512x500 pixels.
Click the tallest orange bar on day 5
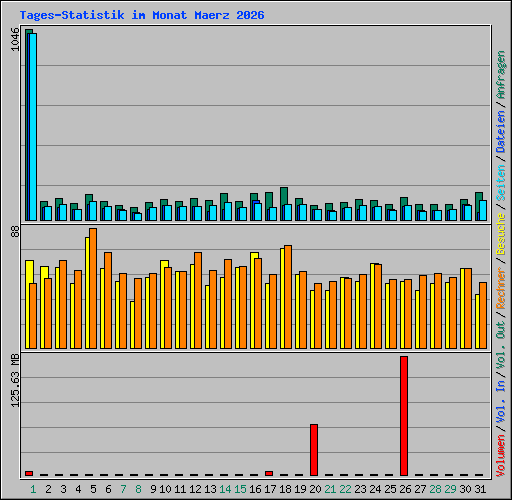pos(93,288)
